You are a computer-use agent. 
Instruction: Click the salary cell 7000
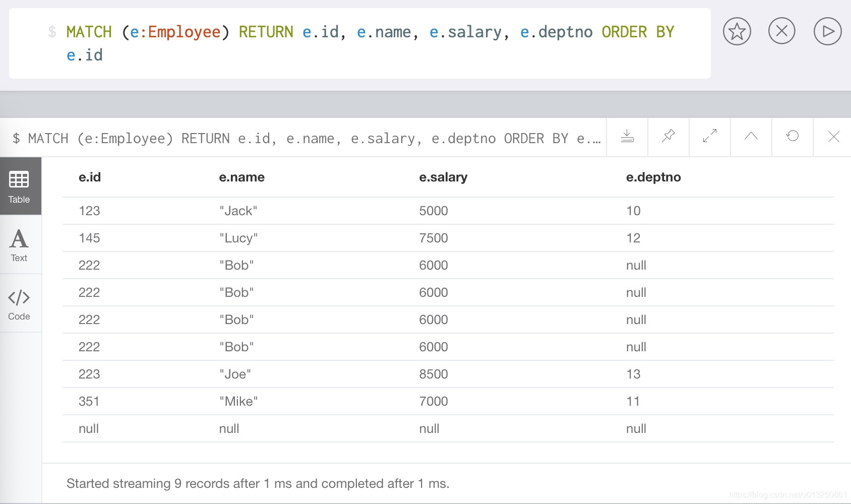[x=434, y=401]
